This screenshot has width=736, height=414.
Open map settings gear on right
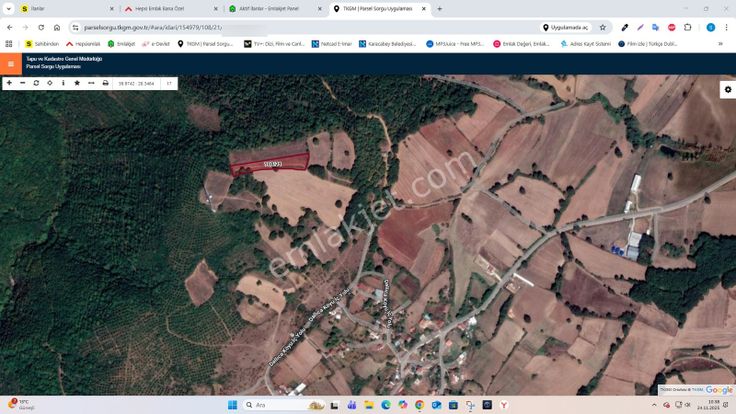pos(727,90)
